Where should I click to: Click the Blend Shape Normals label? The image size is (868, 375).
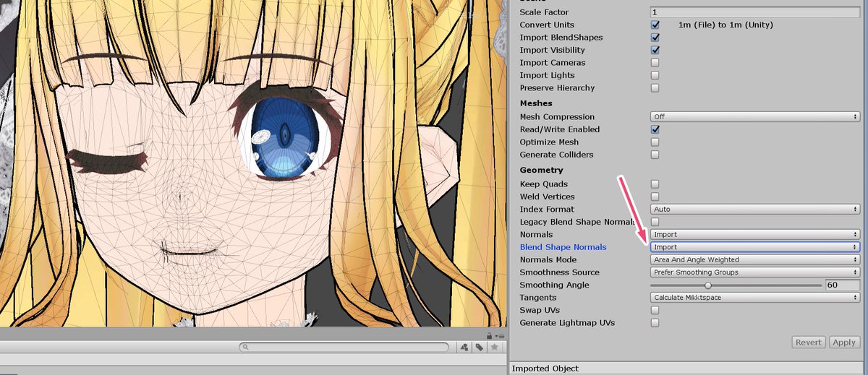tap(563, 247)
